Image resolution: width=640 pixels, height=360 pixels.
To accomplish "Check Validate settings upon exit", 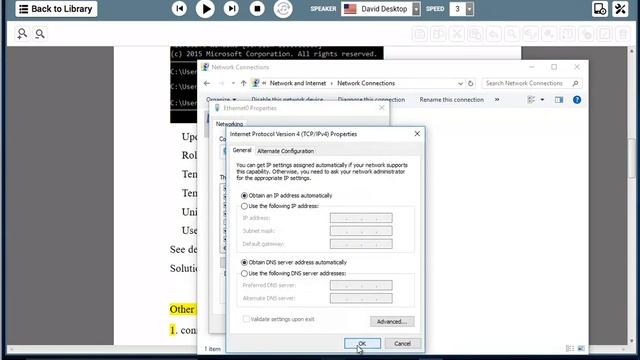I will click(279, 319).
